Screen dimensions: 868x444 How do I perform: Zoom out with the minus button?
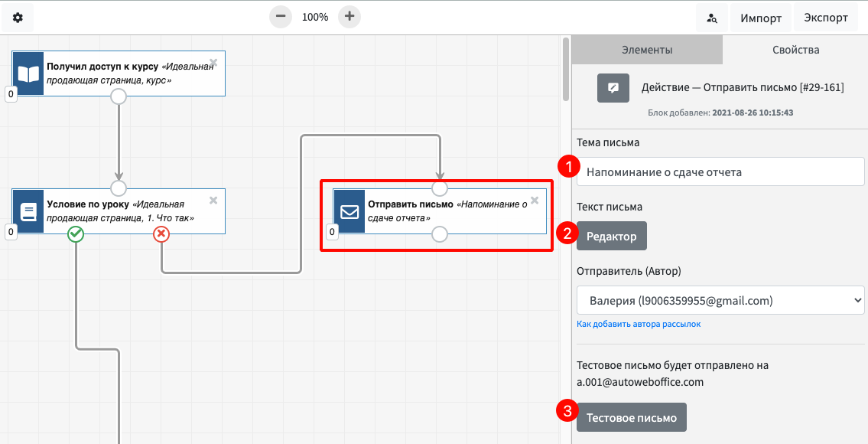[281, 17]
